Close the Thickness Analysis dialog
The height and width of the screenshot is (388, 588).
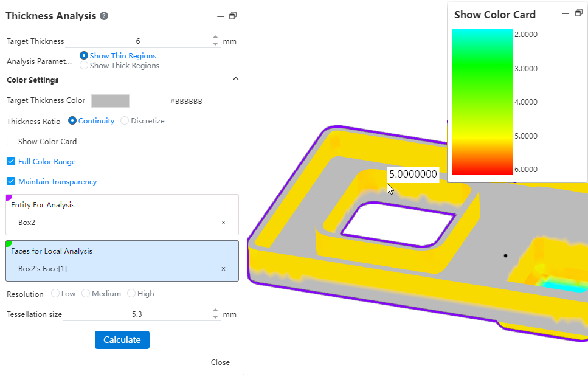(x=220, y=362)
